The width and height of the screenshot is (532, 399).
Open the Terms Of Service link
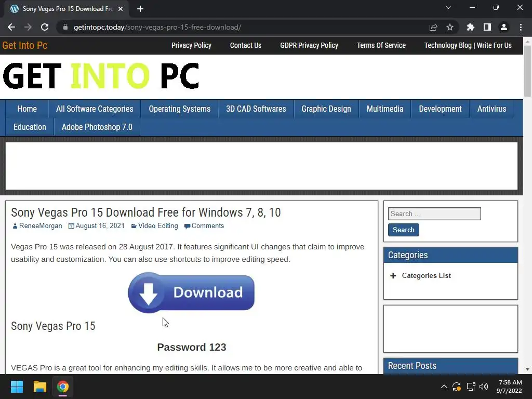(x=381, y=46)
